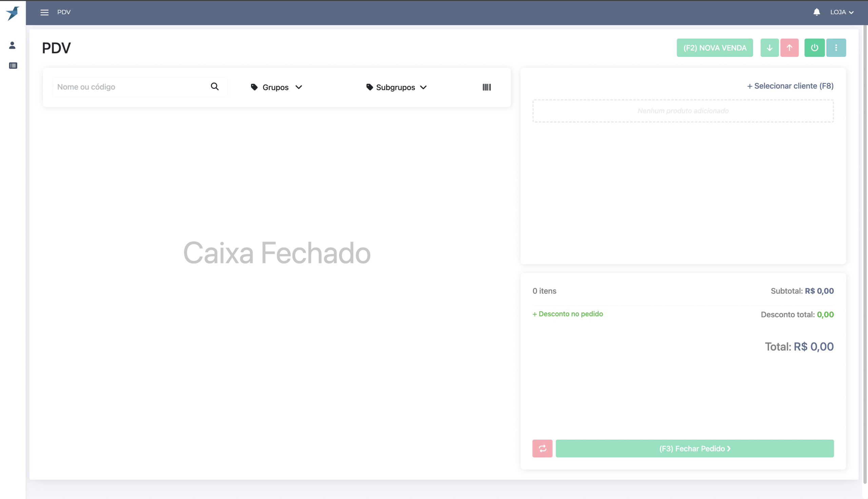Click the pink up-arrow button
The width and height of the screenshot is (868, 499).
789,48
